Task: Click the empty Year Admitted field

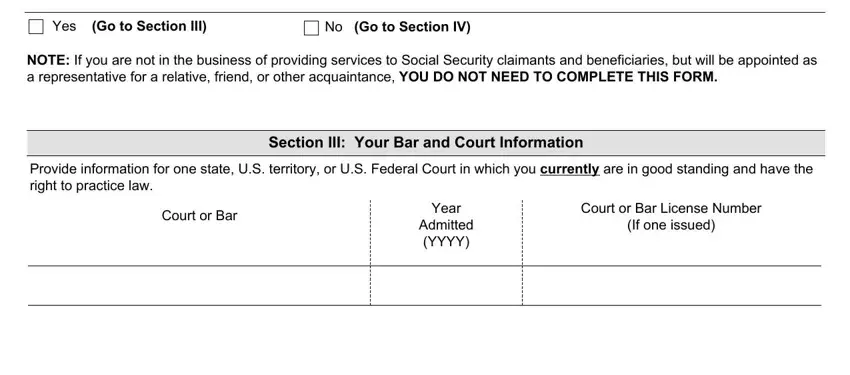Action: 446,286
